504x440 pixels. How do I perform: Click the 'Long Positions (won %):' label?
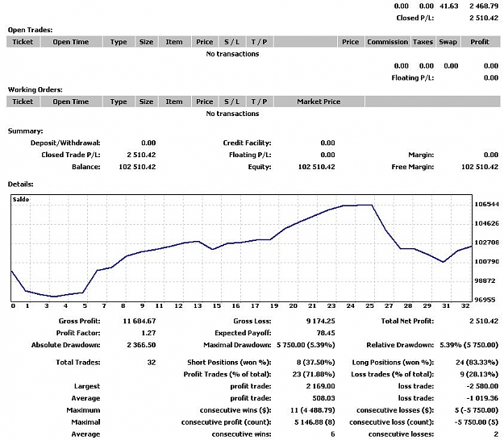point(393,363)
